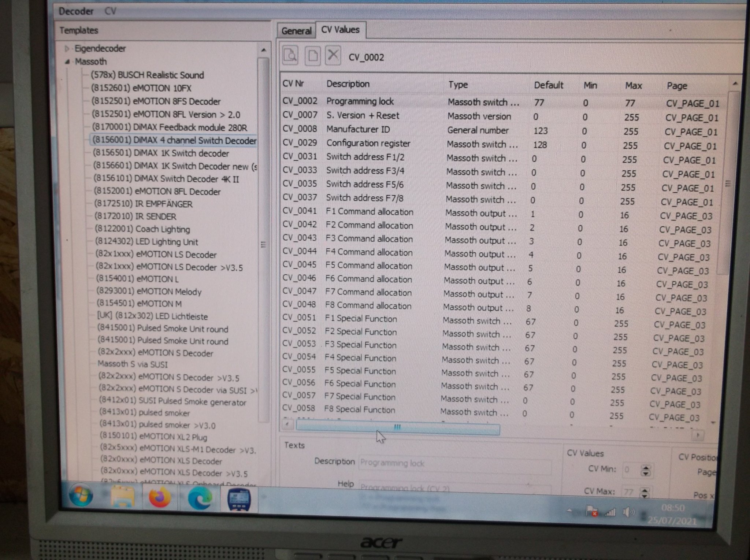Select the CV_0029 Configuration register row

(x=499, y=144)
